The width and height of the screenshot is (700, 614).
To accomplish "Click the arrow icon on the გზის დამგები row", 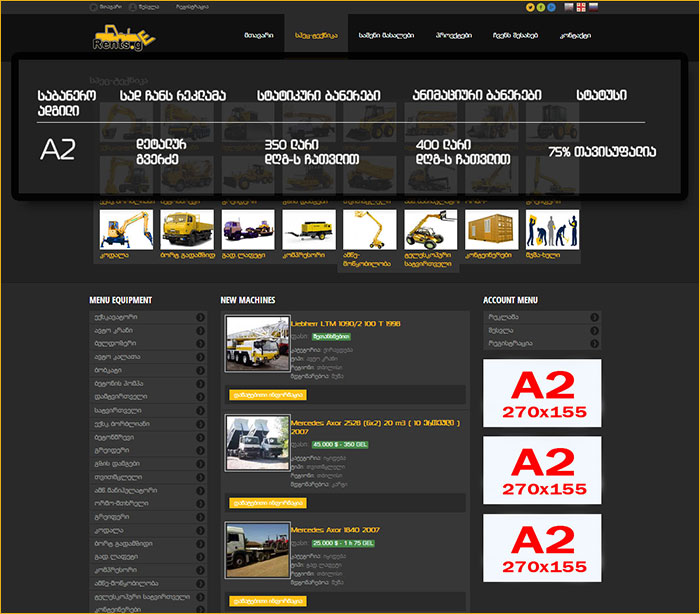I will (200, 464).
